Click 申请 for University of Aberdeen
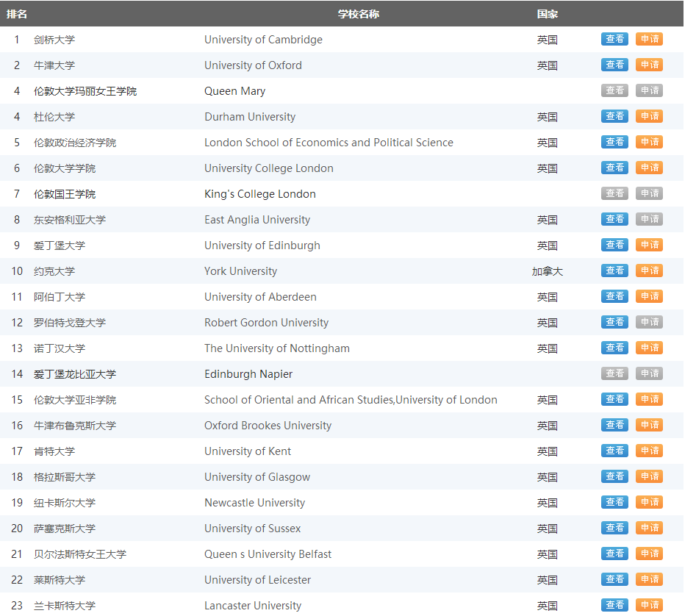 pos(649,296)
